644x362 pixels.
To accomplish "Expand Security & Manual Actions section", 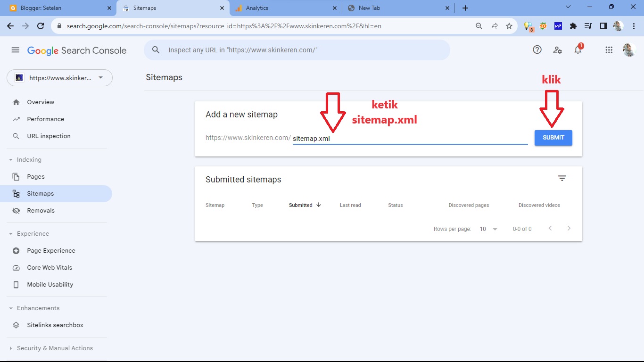I will click(11, 348).
